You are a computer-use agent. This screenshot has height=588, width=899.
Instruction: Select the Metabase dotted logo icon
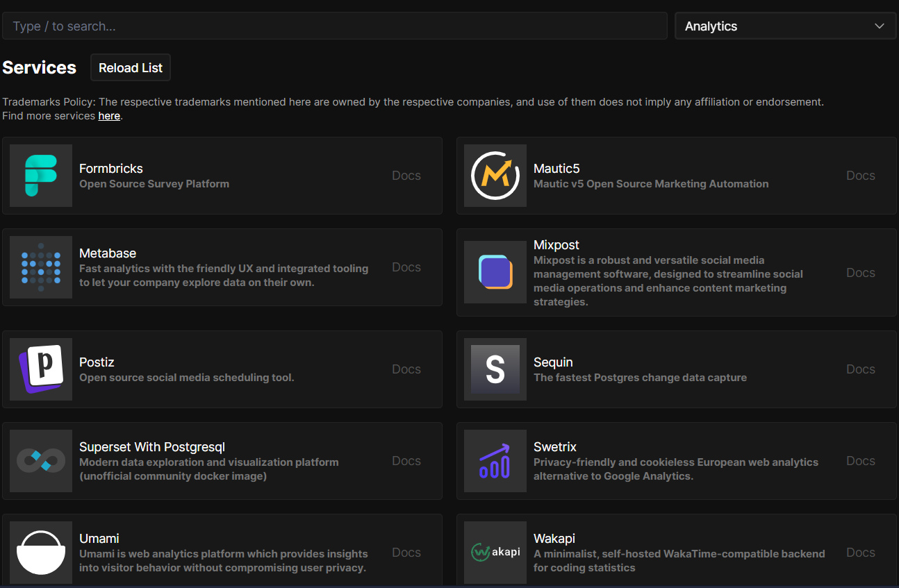point(40,267)
